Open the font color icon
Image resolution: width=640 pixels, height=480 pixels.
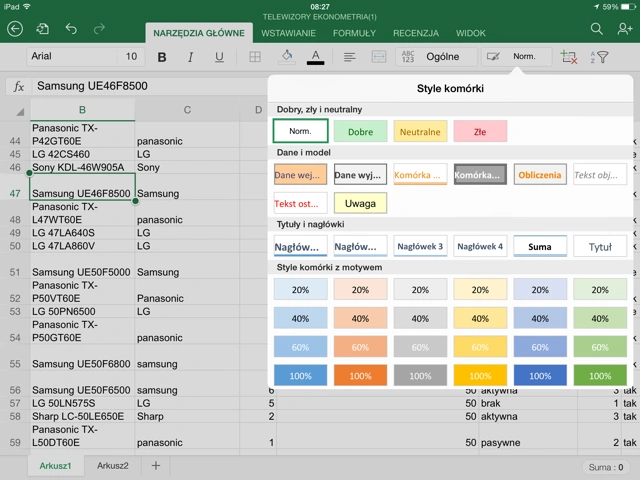tap(316, 57)
